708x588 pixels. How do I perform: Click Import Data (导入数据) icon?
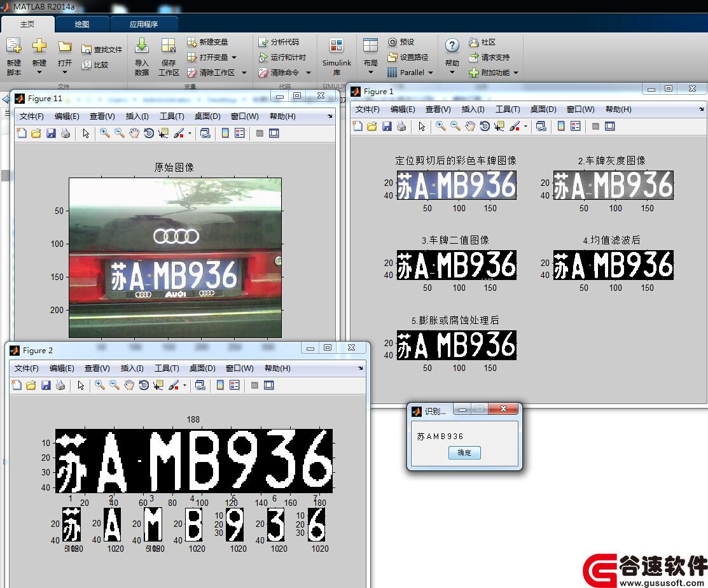(142, 46)
